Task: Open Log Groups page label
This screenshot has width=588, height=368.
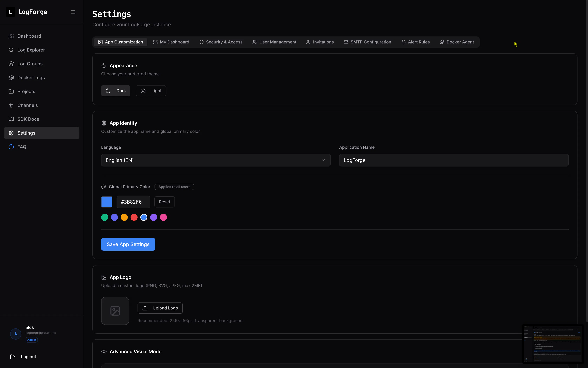Action: [30, 64]
